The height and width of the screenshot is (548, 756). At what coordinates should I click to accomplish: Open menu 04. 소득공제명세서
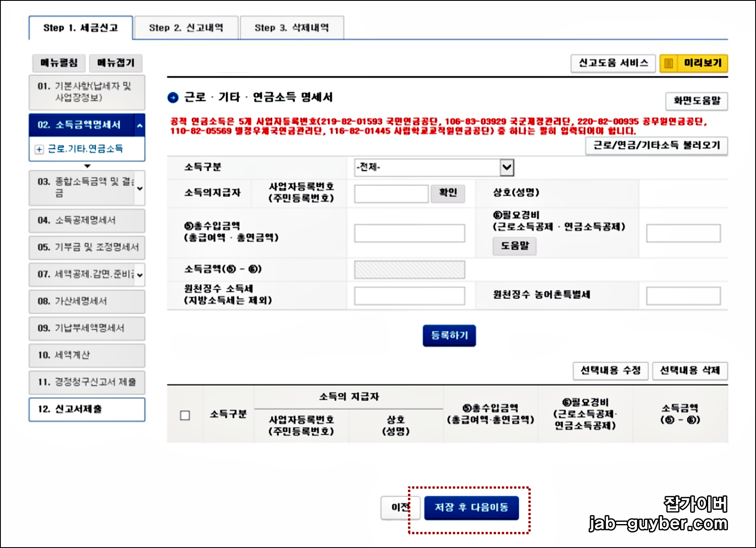(87, 221)
